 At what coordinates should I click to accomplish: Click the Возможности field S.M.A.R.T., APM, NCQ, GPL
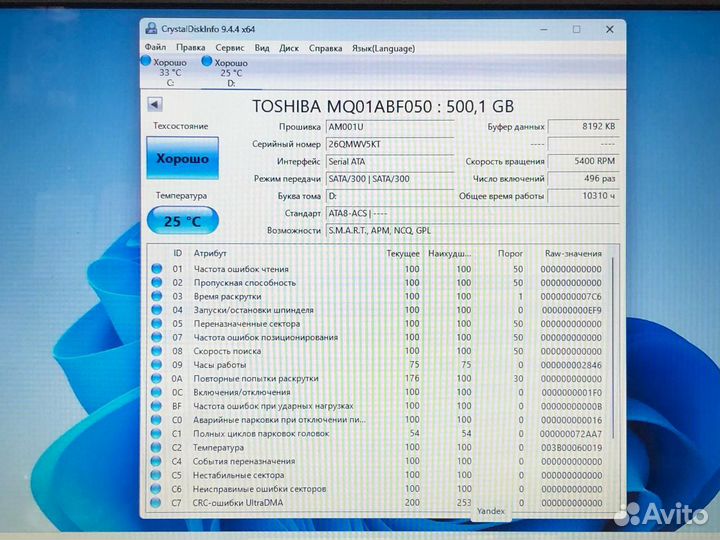(472, 231)
